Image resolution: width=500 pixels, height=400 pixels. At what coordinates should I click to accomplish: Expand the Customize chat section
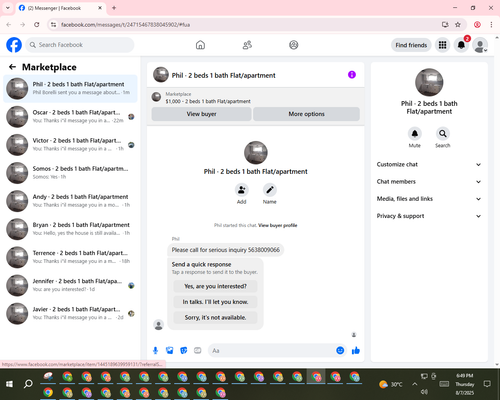pyautogui.click(x=429, y=164)
